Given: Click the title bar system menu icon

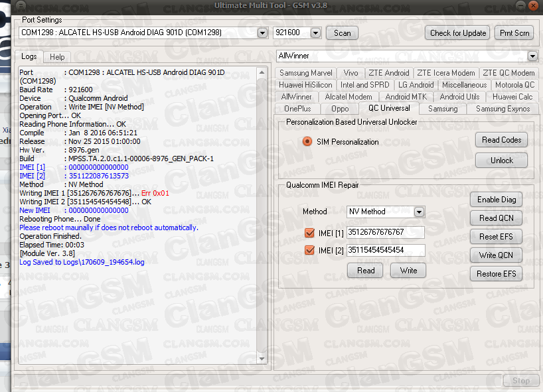Looking at the screenshot, I should click(21, 5).
